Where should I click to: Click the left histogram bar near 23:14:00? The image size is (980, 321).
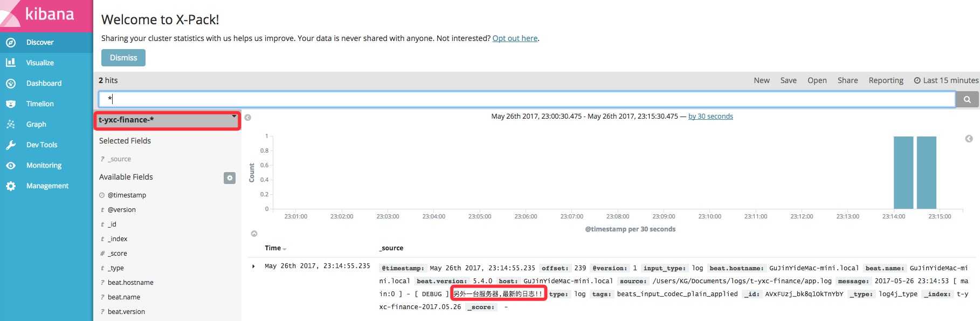tap(903, 173)
